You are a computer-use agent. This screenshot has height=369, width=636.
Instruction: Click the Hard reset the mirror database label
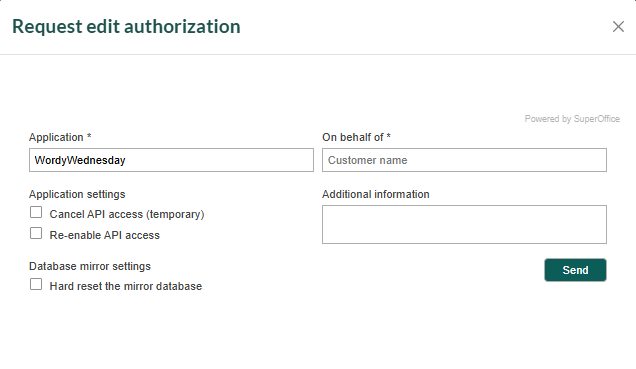click(126, 286)
